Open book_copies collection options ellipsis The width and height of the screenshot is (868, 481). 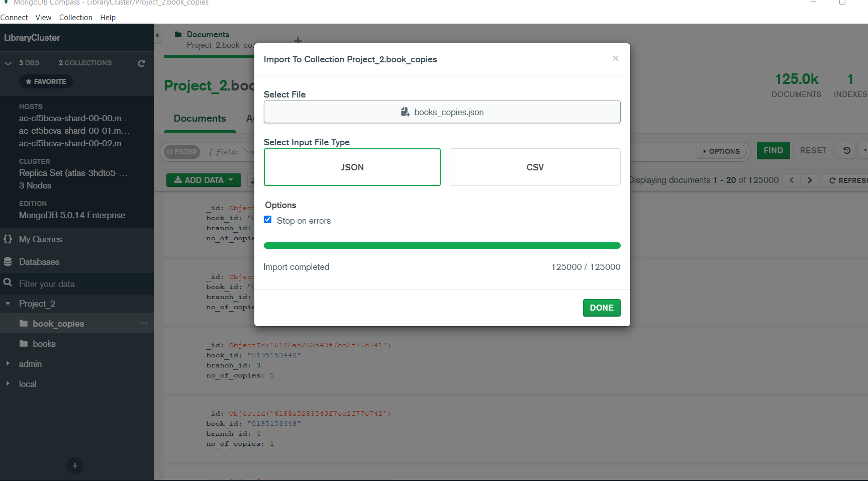tap(143, 323)
